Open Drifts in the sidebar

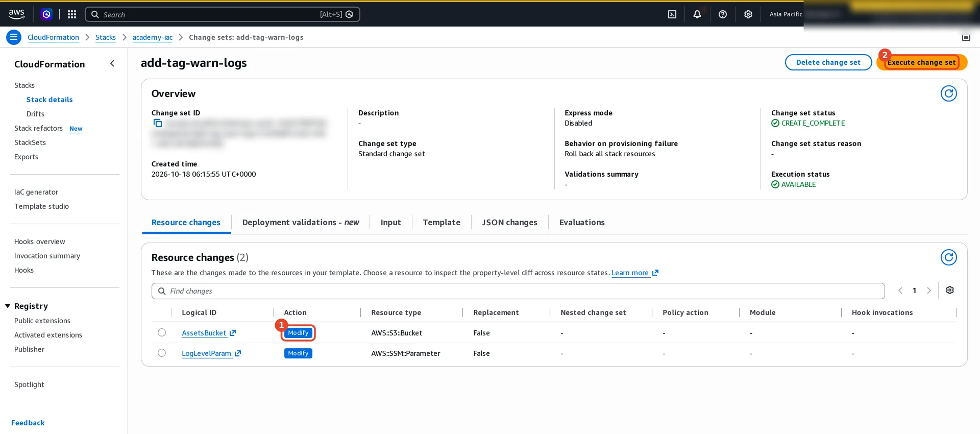click(x=35, y=114)
